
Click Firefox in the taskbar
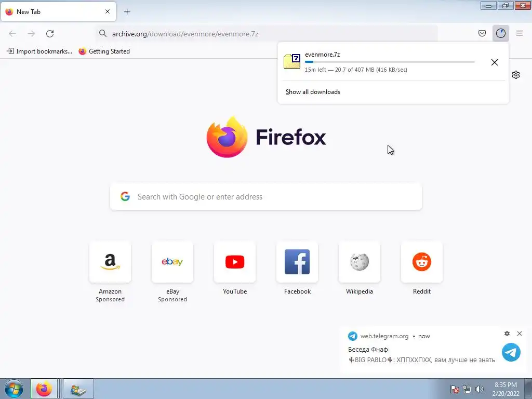(x=44, y=389)
